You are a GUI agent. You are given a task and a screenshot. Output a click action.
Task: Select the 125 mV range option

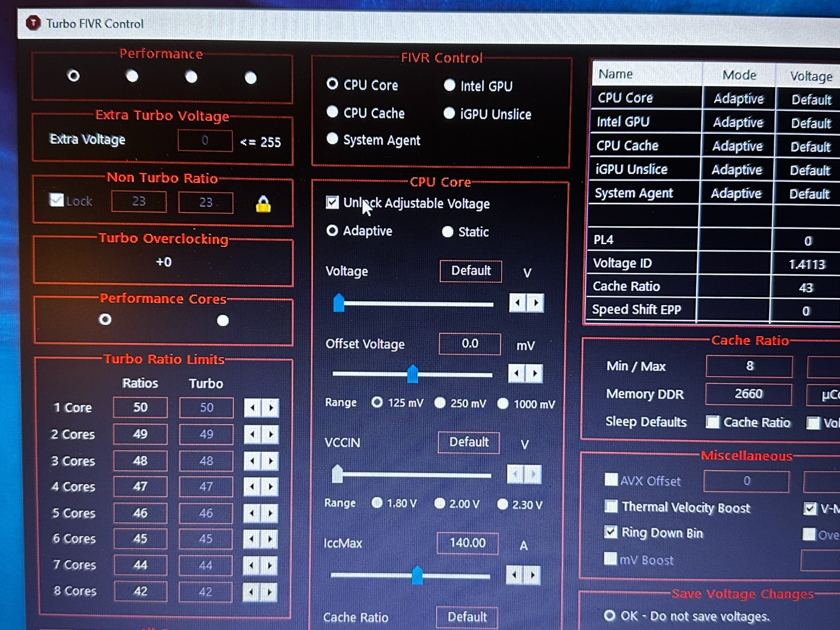pyautogui.click(x=377, y=402)
